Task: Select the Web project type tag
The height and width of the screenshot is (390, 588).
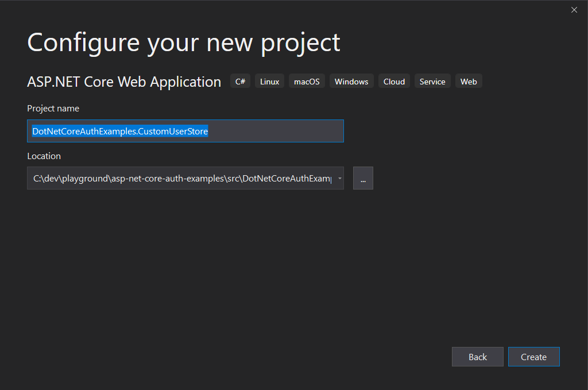Action: (x=469, y=82)
